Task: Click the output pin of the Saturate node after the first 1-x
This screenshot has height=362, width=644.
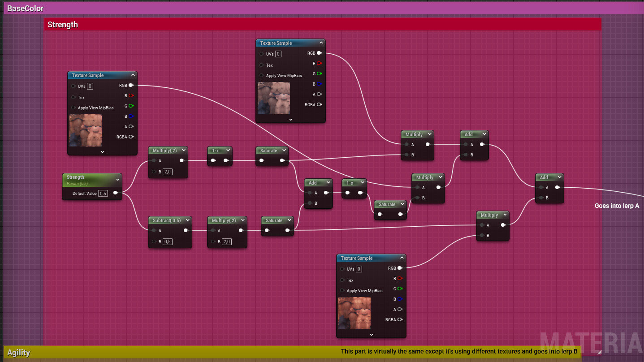Action: coord(282,160)
